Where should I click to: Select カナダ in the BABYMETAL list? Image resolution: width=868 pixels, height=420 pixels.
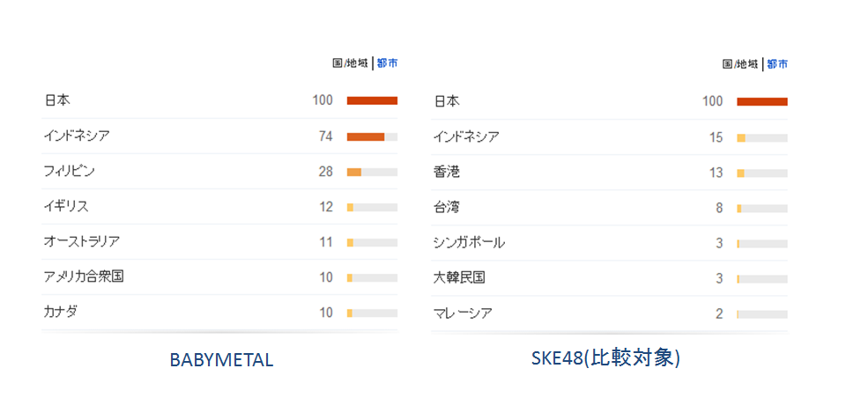point(61,312)
